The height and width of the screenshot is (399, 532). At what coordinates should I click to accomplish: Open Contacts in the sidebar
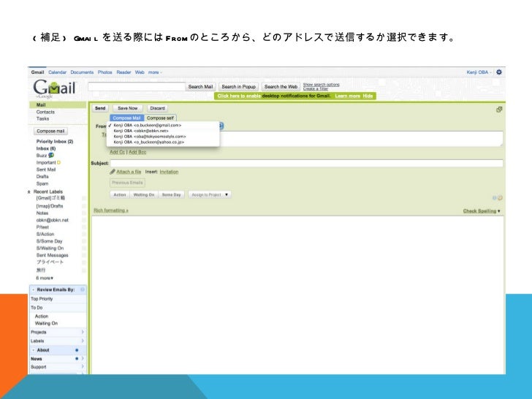(45, 112)
